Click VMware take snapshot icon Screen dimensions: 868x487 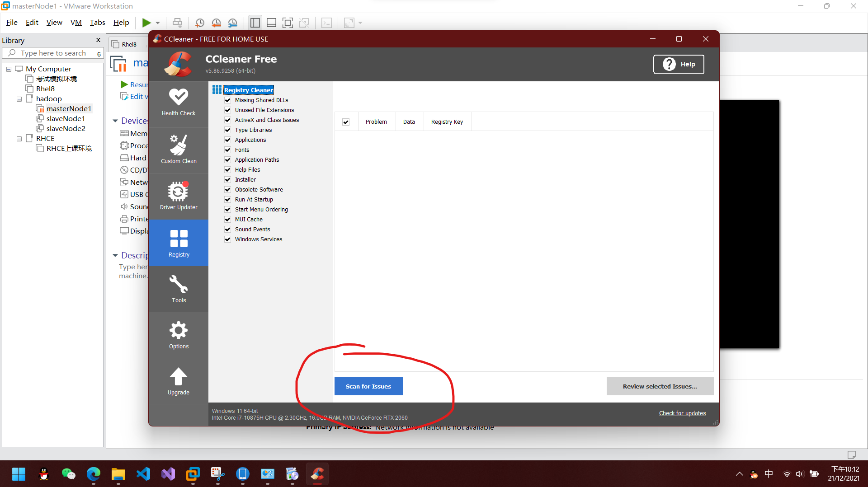click(x=200, y=23)
